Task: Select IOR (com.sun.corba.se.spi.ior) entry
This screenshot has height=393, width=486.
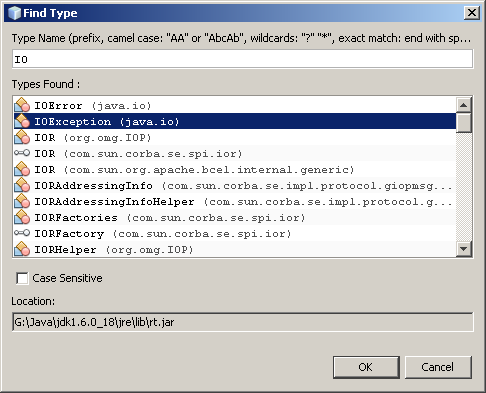Action: pos(235,153)
